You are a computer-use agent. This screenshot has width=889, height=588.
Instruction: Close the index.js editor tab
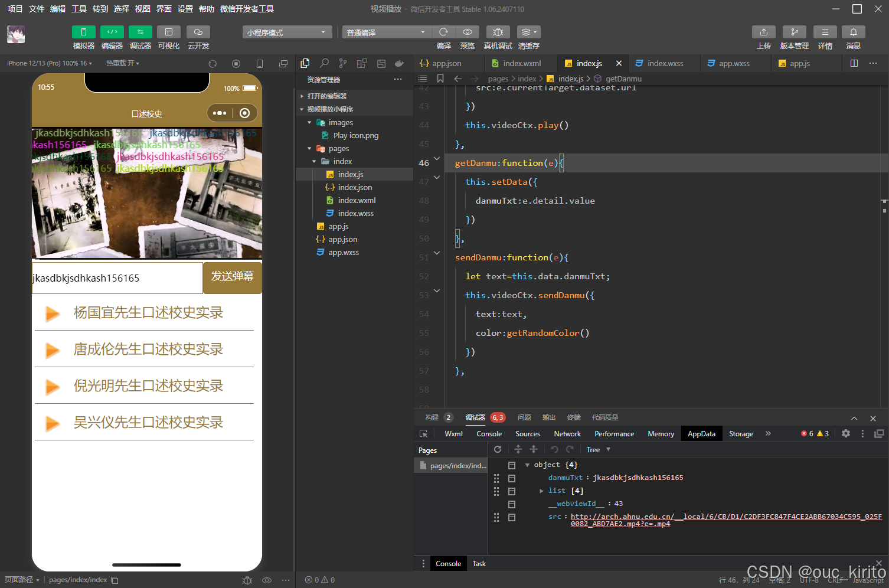coord(619,63)
